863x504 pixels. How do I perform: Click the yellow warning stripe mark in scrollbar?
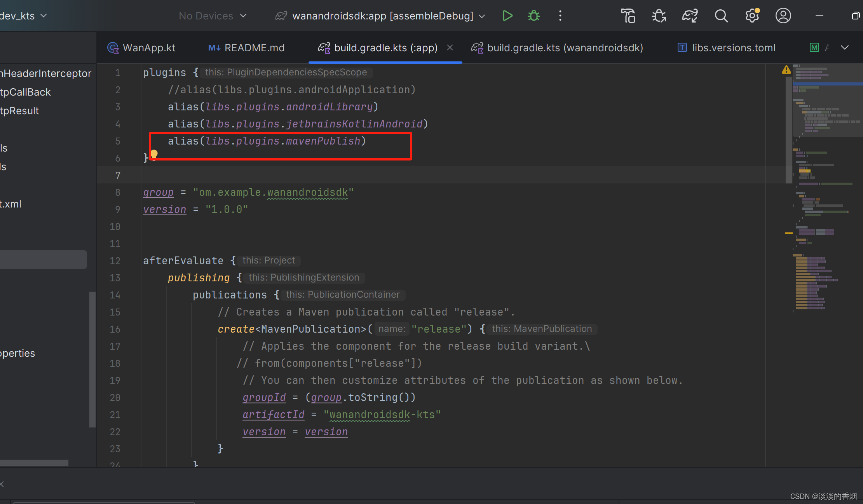click(x=788, y=233)
